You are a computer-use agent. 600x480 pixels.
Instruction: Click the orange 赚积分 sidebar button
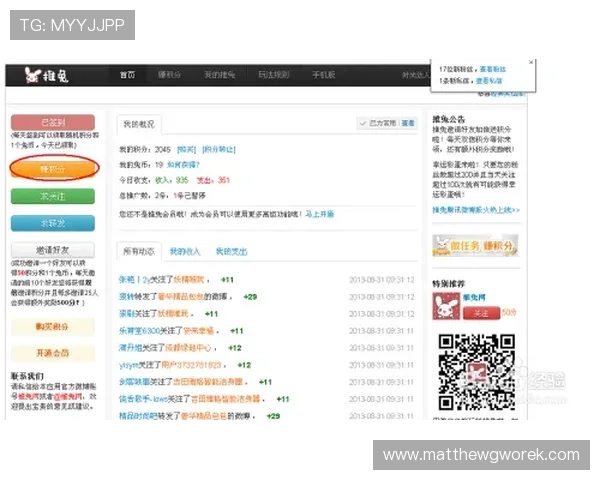point(54,168)
